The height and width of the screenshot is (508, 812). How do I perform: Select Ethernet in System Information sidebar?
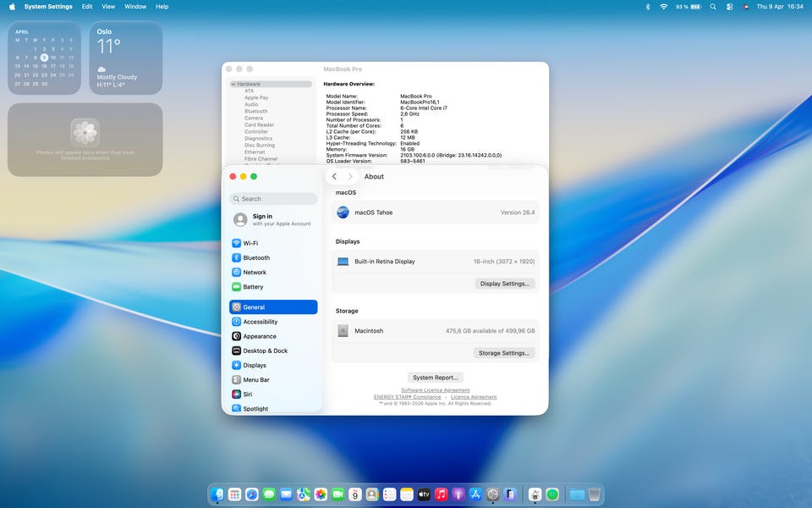255,152
